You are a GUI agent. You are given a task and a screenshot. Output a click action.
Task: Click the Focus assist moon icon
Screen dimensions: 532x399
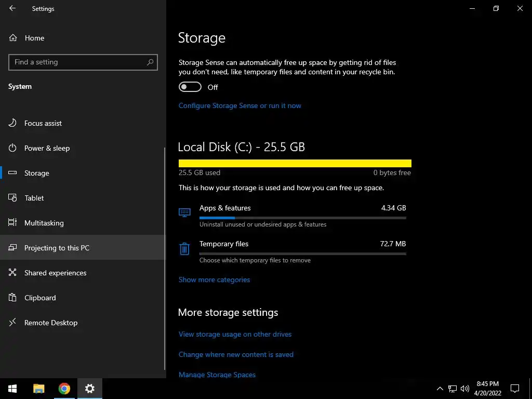click(x=12, y=123)
